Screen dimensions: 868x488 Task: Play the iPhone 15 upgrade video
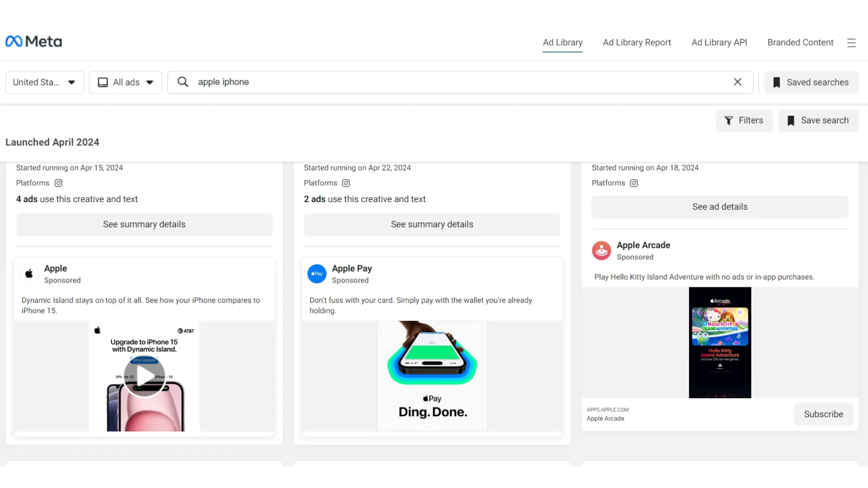pyautogui.click(x=144, y=376)
